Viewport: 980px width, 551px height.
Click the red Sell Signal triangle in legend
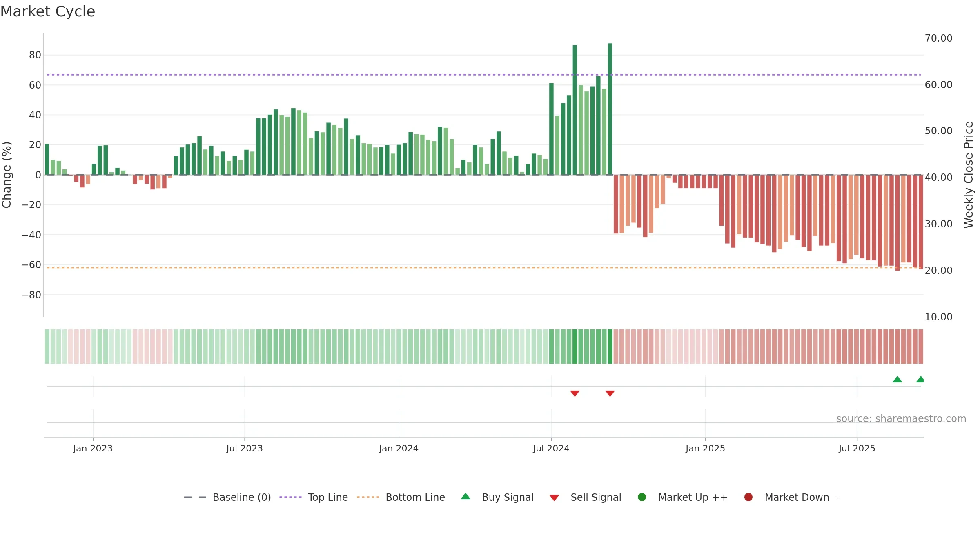point(554,498)
